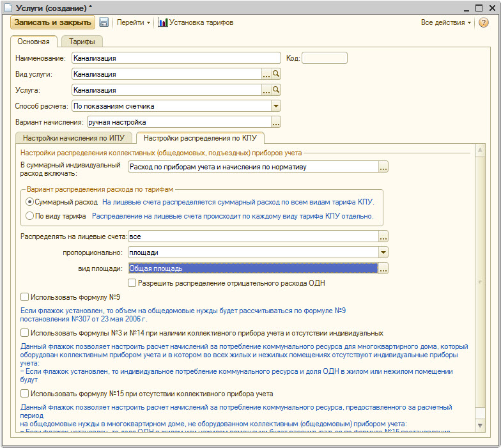Click ellipsis button of Вариант начисления field
The width and height of the screenshot is (501, 448).
(x=276, y=122)
